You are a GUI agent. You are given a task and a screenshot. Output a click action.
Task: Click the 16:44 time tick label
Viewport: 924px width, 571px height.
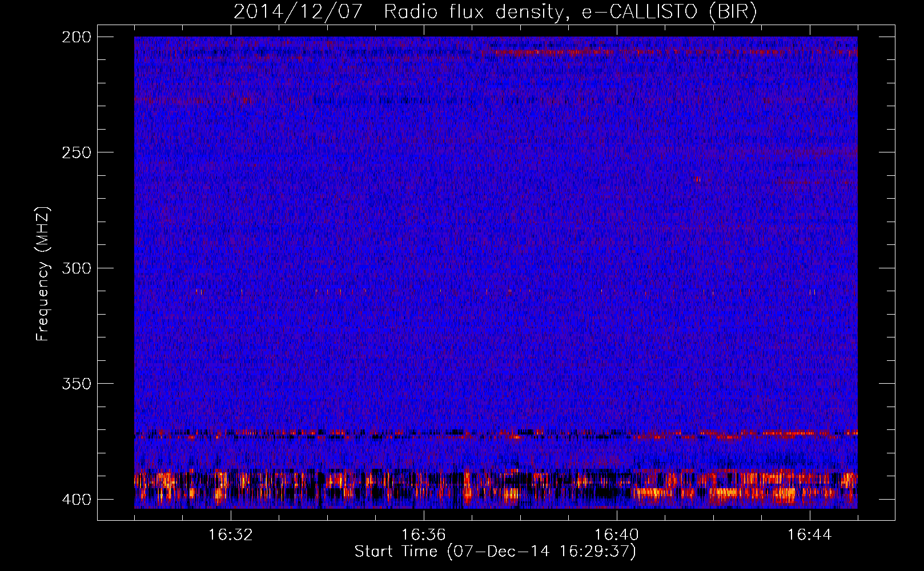click(x=809, y=535)
